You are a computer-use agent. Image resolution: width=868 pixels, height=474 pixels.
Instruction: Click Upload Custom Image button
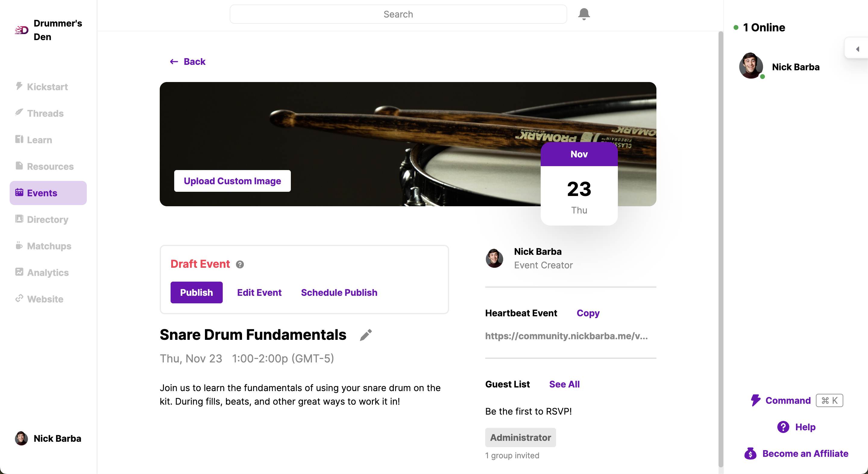pyautogui.click(x=232, y=181)
